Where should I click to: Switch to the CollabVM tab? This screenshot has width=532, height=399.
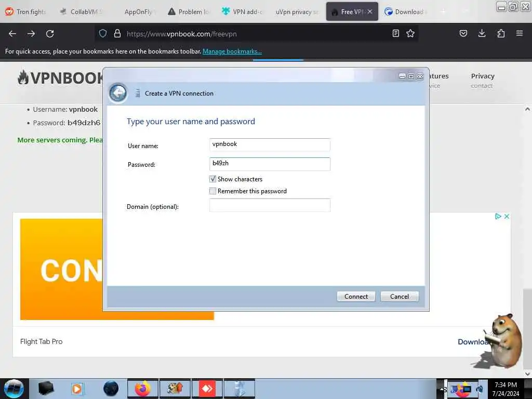coord(81,11)
